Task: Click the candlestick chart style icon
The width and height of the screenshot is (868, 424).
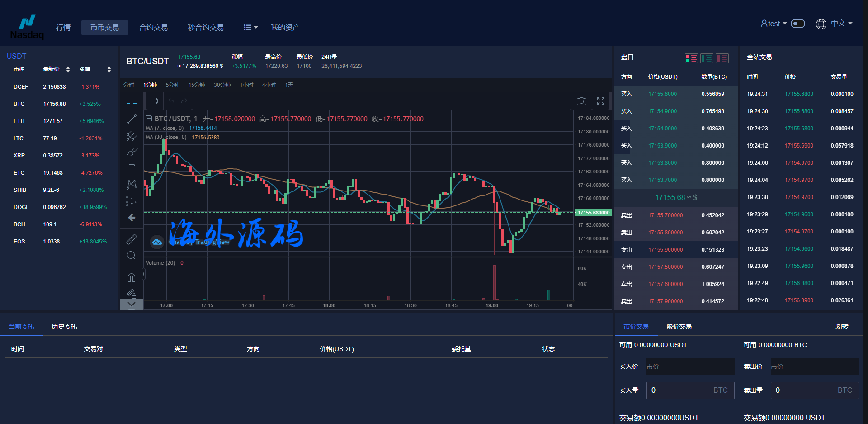Action: pyautogui.click(x=155, y=101)
